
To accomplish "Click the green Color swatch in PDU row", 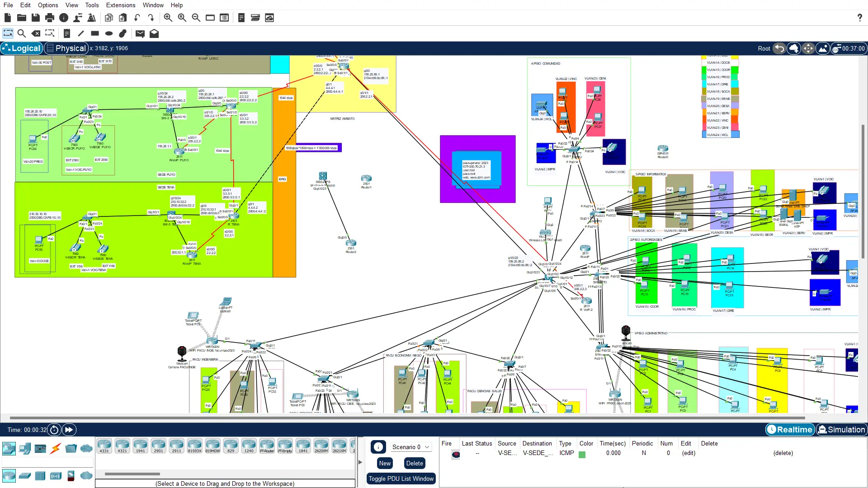I will coord(582,455).
